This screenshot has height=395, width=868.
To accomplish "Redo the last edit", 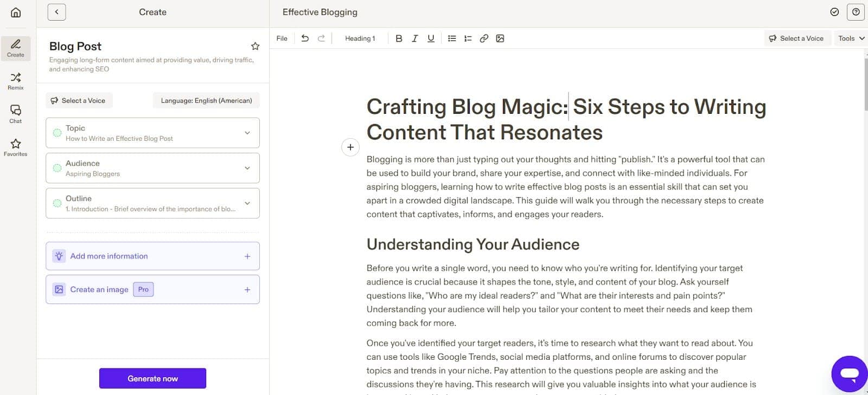I will (x=321, y=38).
